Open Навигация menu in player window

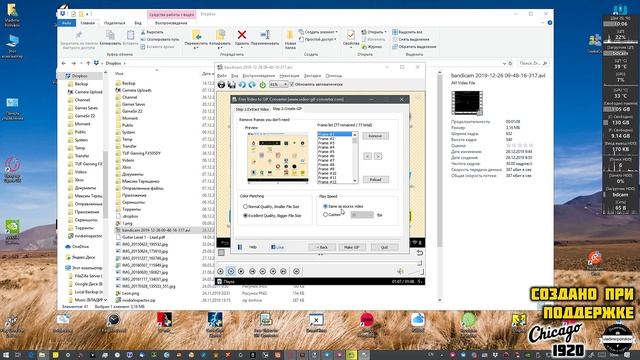pos(289,76)
